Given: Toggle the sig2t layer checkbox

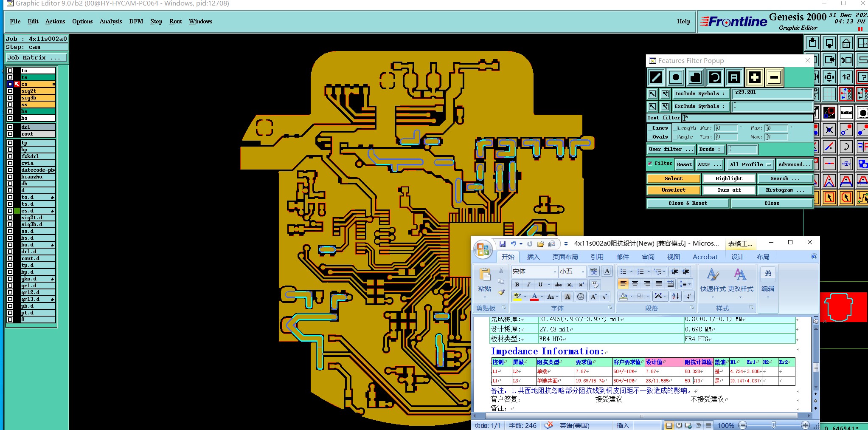Looking at the screenshot, I should pos(10,91).
